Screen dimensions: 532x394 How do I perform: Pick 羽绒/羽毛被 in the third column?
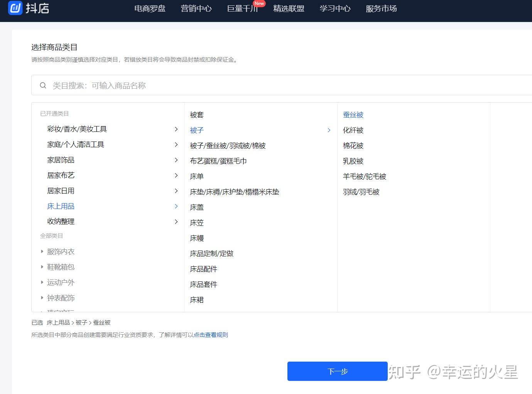coord(361,192)
